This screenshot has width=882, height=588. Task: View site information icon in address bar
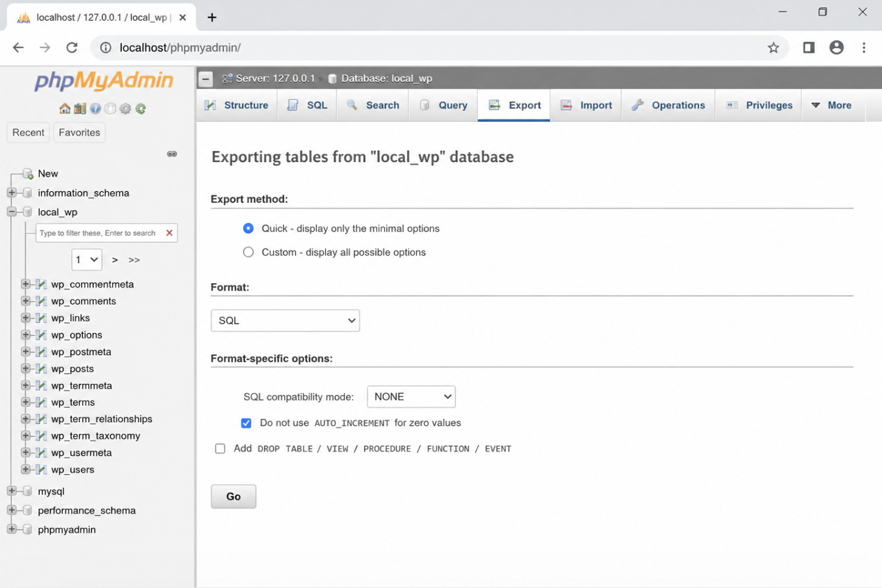(105, 48)
